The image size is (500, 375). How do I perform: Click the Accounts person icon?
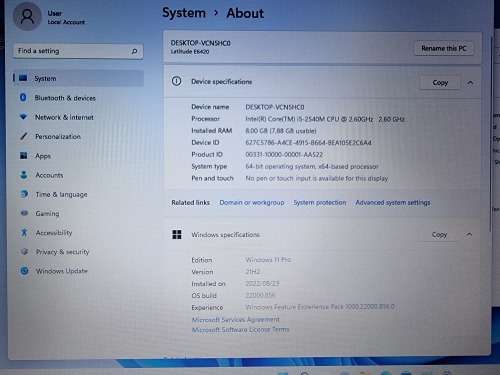coord(24,175)
